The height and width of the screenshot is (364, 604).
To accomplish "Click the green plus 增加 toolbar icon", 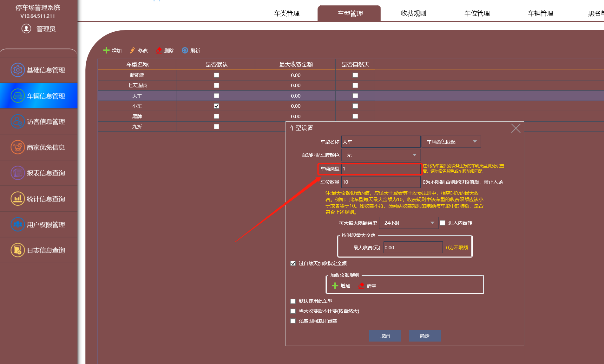I will point(106,50).
